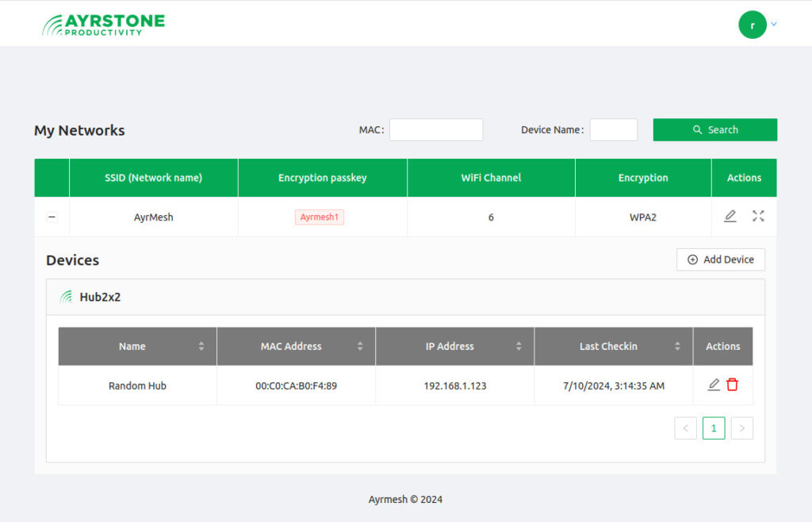The image size is (812, 522).
Task: Open the user avatar 'r' menu
Action: pos(752,25)
